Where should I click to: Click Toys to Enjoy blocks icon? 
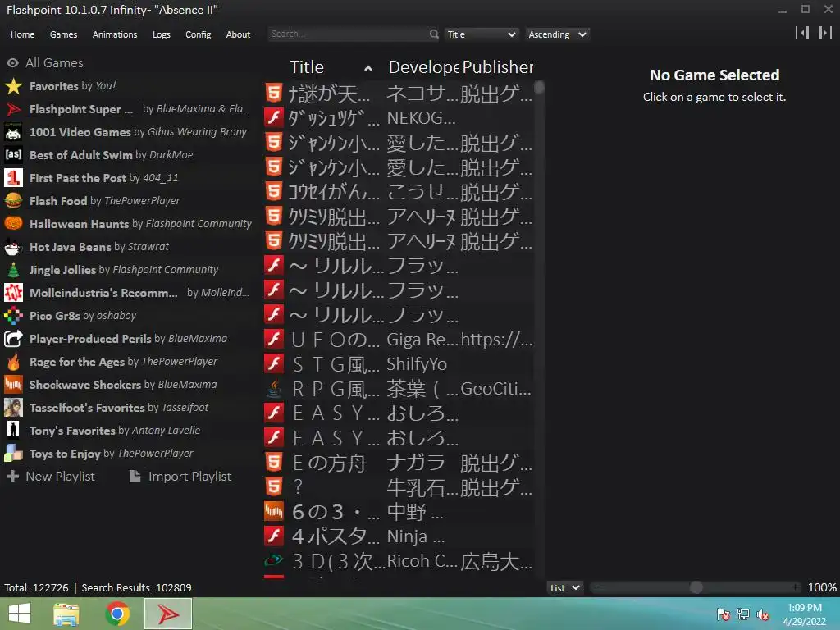[x=13, y=454]
